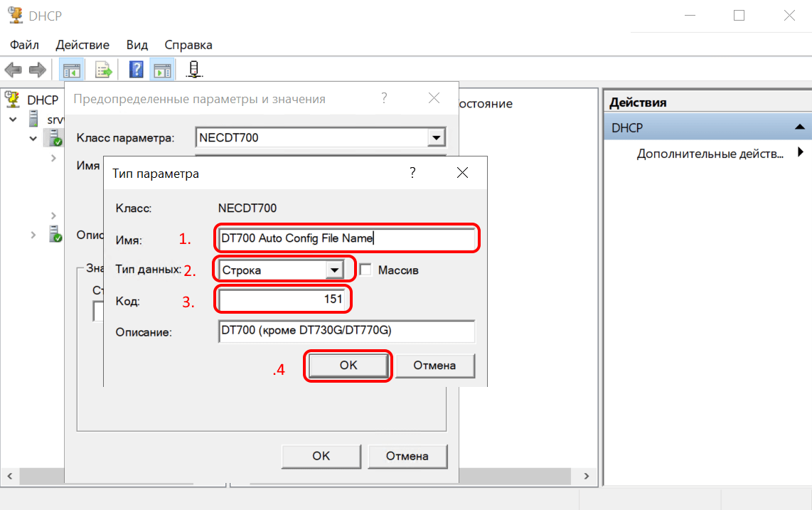
Task: Collapse the DHCP section in the Действия pane
Action: (x=799, y=127)
